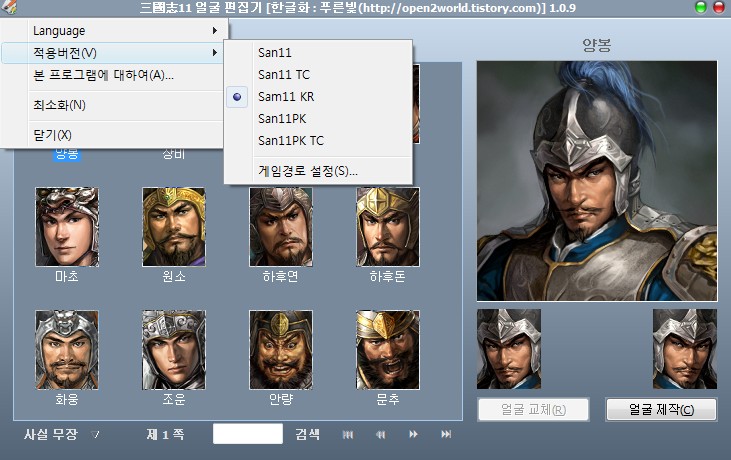Click the 하후돈 name label
This screenshot has height=460, width=731.
coord(388,276)
